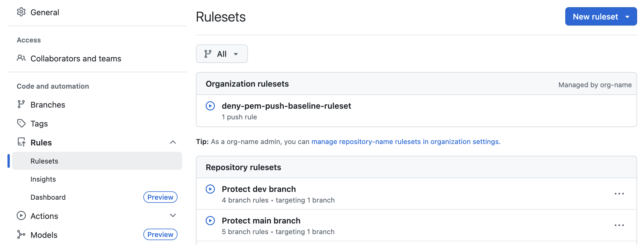Click Access section label
The image size is (644, 245).
point(29,40)
